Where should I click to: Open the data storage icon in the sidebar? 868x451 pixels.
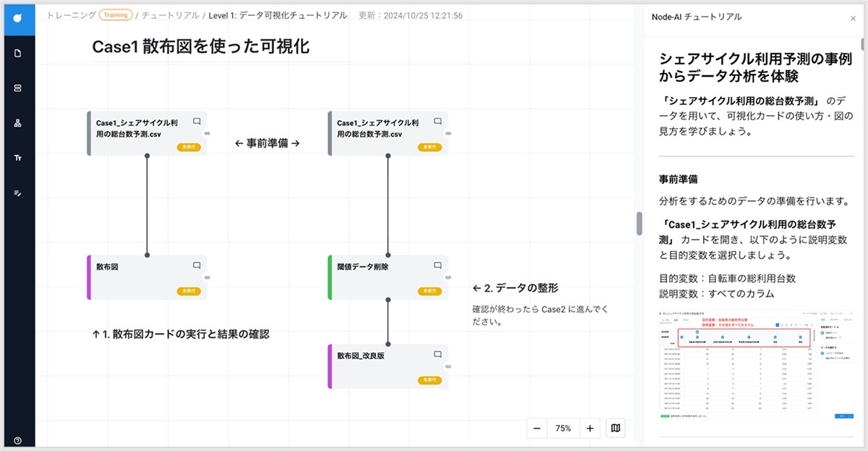pos(17,88)
